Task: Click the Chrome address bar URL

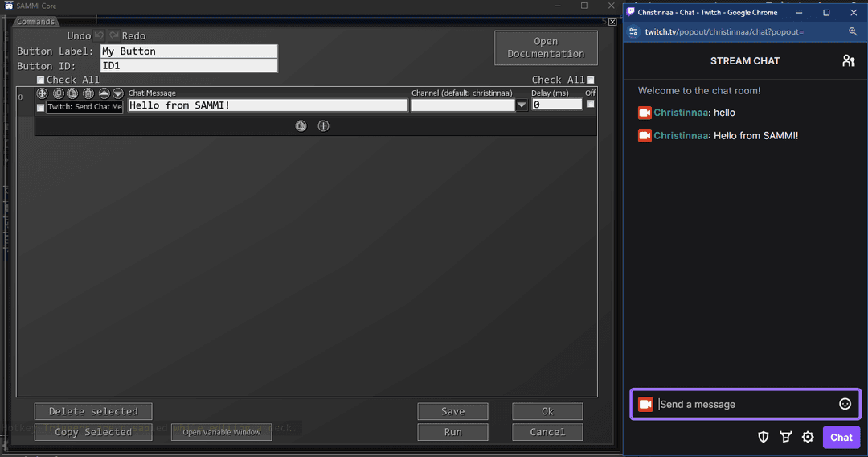Action: pos(725,31)
